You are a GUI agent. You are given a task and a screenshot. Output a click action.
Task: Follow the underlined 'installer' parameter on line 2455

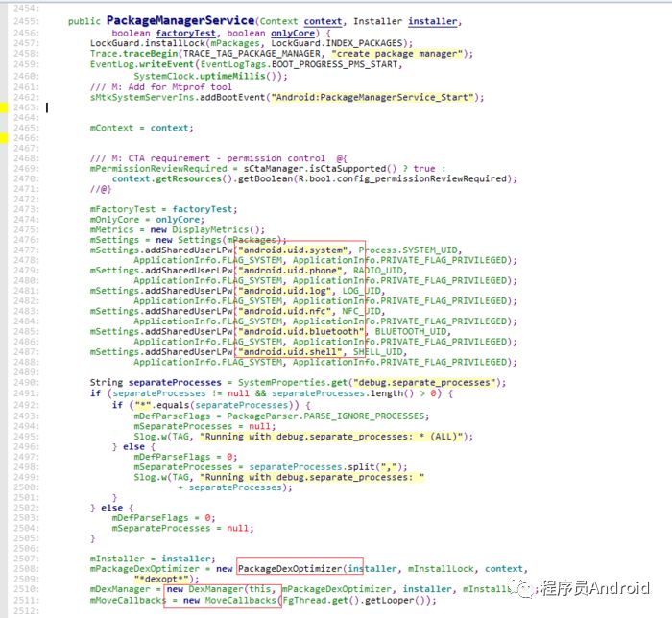pos(432,21)
